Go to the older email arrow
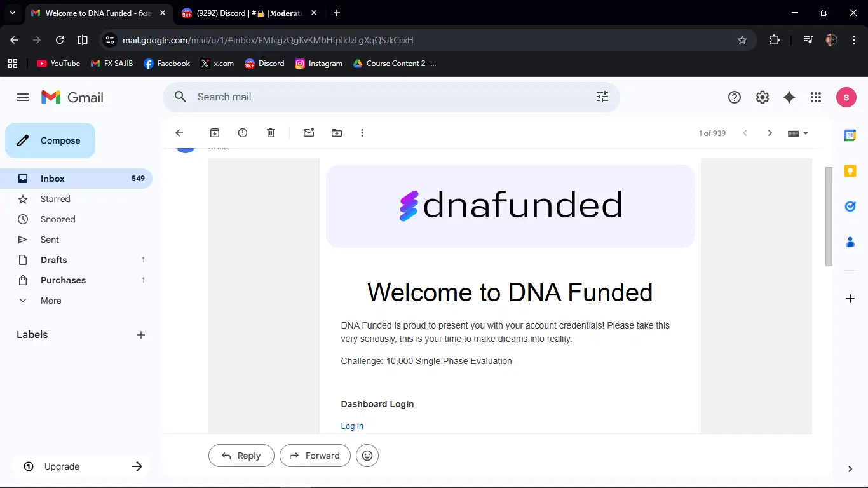 pyautogui.click(x=770, y=133)
